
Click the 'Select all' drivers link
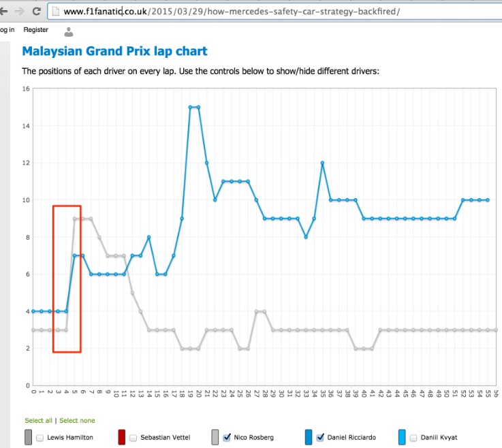coord(39,421)
